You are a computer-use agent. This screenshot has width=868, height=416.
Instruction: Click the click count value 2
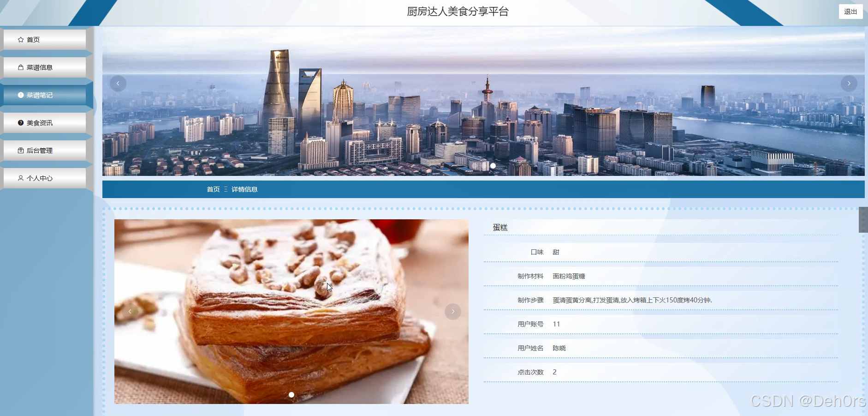[x=554, y=372]
